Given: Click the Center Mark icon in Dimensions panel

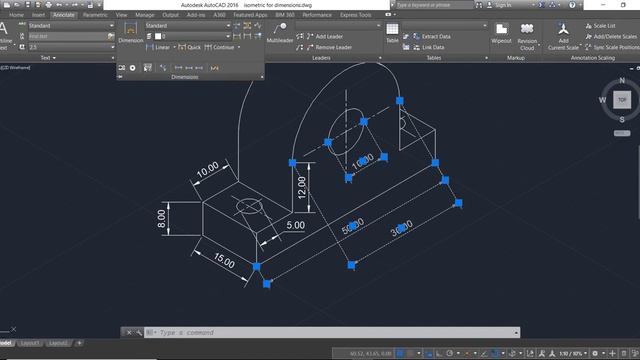Looking at the screenshot, I should tap(133, 68).
